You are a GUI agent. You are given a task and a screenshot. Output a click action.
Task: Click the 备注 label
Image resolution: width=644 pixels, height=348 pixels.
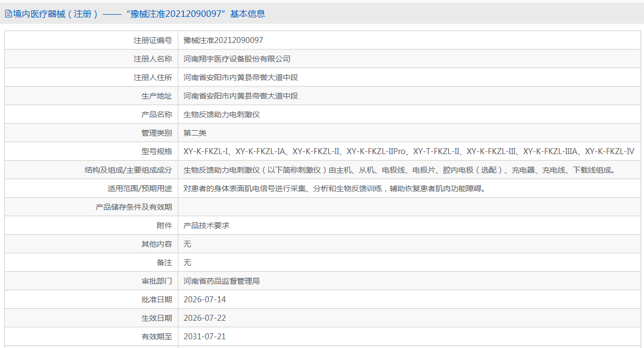coord(164,262)
